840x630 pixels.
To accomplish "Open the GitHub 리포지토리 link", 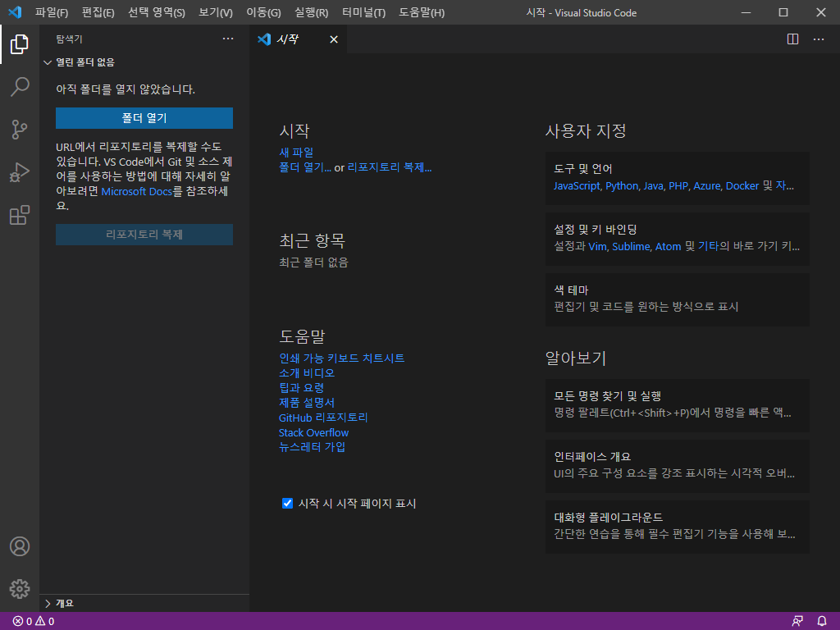I will point(323,418).
